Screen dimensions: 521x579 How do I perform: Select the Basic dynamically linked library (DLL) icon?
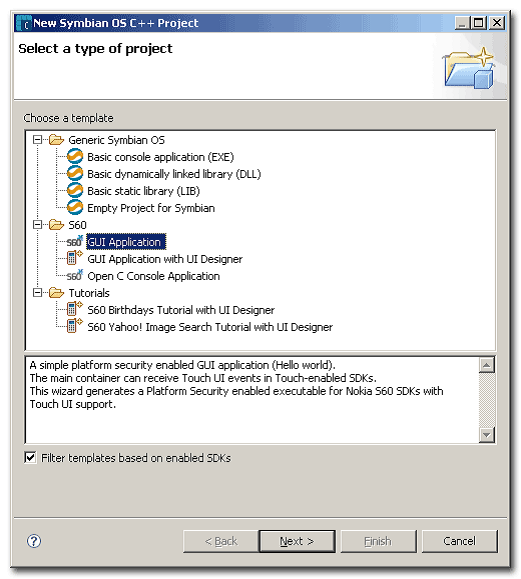click(x=75, y=174)
